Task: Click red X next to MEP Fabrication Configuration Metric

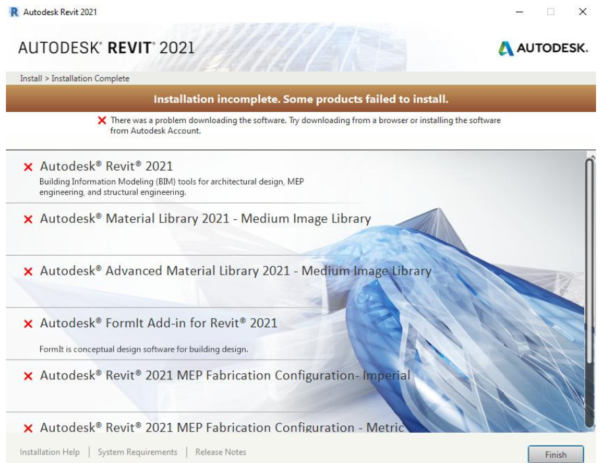Action: tap(28, 428)
